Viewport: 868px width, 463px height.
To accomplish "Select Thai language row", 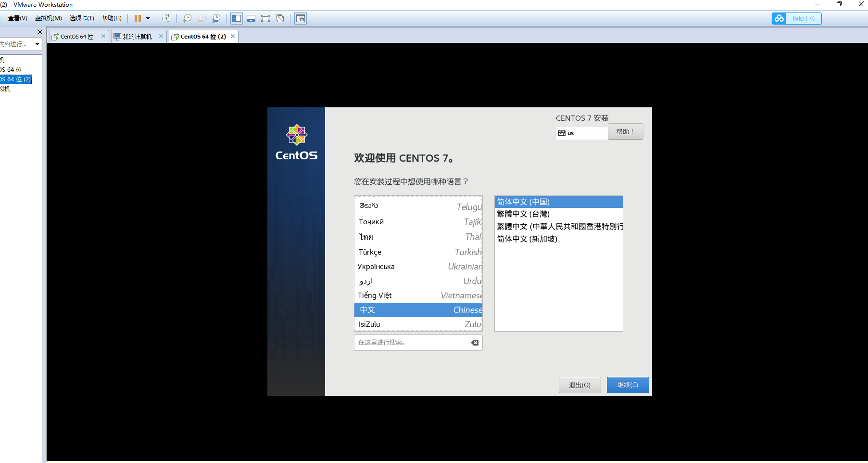I will [x=418, y=237].
